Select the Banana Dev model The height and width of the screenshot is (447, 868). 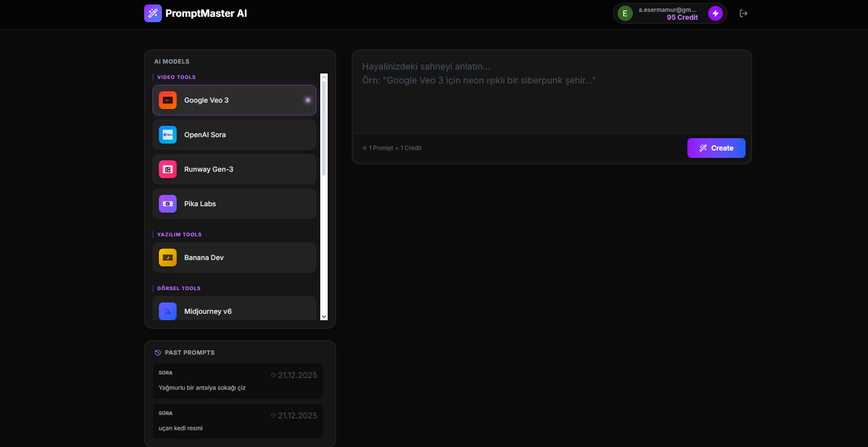[x=234, y=258]
